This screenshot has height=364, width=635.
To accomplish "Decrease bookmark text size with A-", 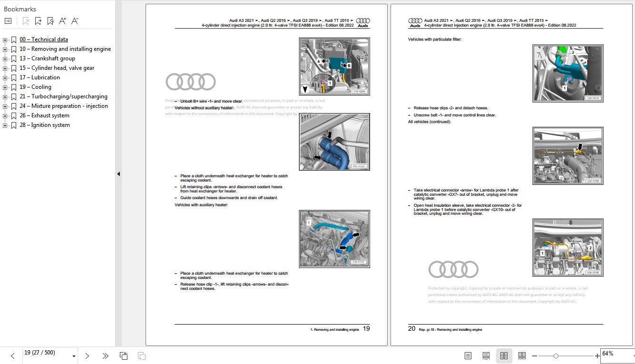I will click(x=75, y=21).
